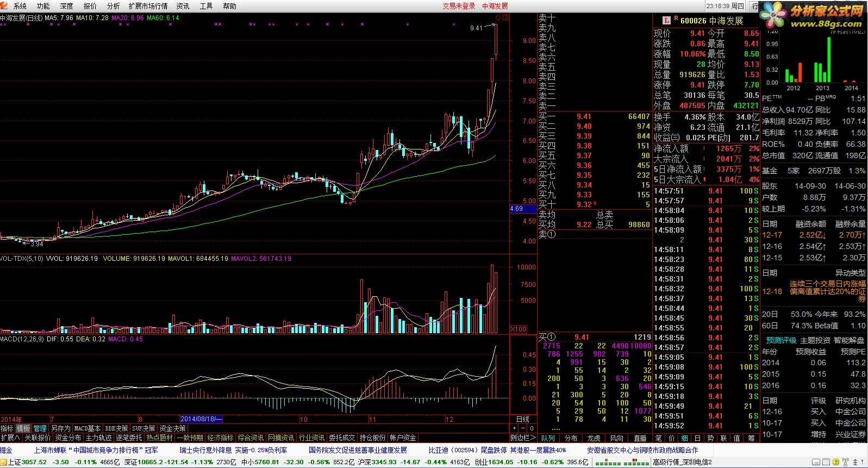868x468 pixels.
Task: Click the connection signal bars in status bar
Action: (622, 463)
